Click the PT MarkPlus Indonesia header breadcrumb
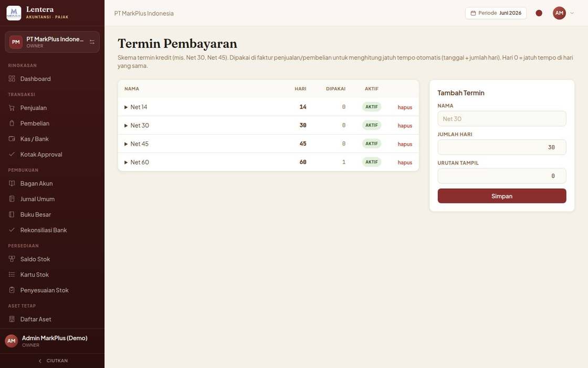Image resolution: width=588 pixels, height=368 pixels. [144, 13]
